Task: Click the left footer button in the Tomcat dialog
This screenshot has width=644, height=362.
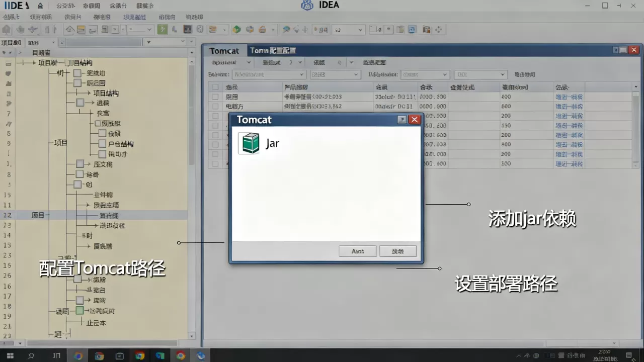Action: point(357,251)
